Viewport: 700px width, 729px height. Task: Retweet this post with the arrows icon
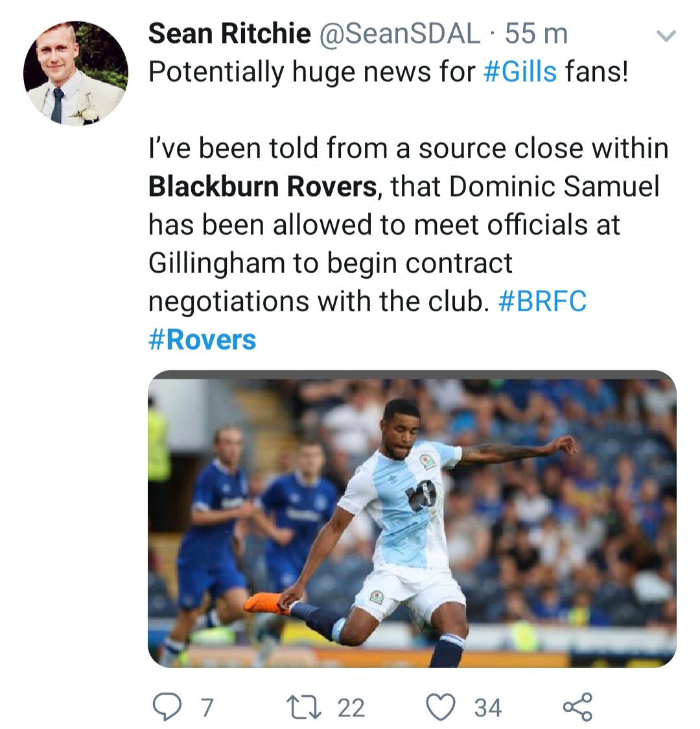point(304,707)
